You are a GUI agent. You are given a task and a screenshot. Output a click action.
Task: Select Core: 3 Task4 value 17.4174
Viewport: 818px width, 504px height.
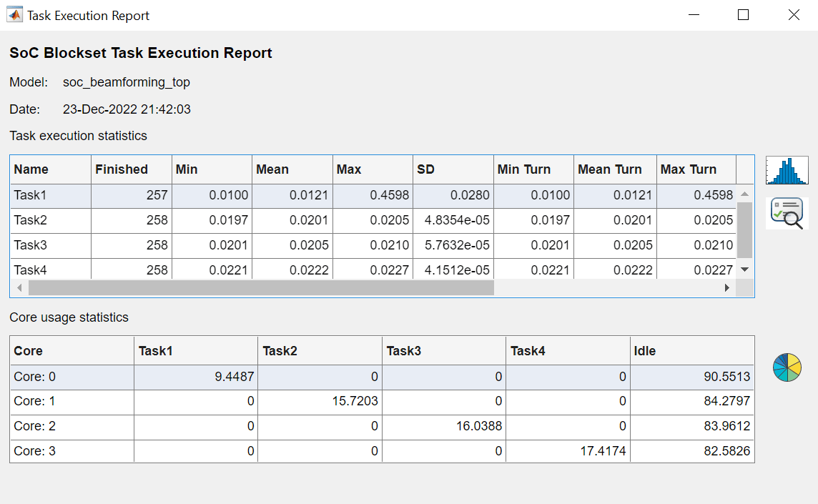(567, 451)
